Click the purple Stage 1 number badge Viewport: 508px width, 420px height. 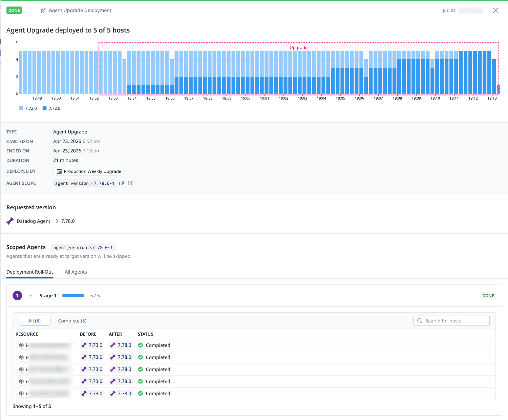(x=17, y=296)
